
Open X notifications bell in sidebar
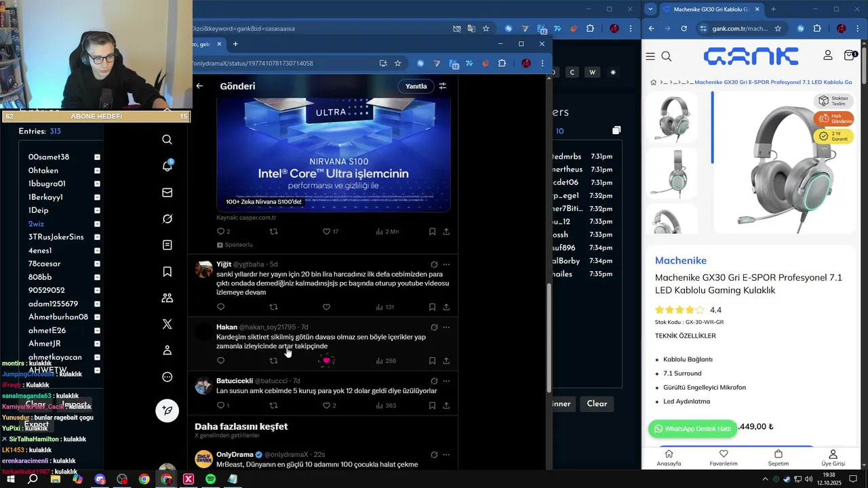coord(167,166)
